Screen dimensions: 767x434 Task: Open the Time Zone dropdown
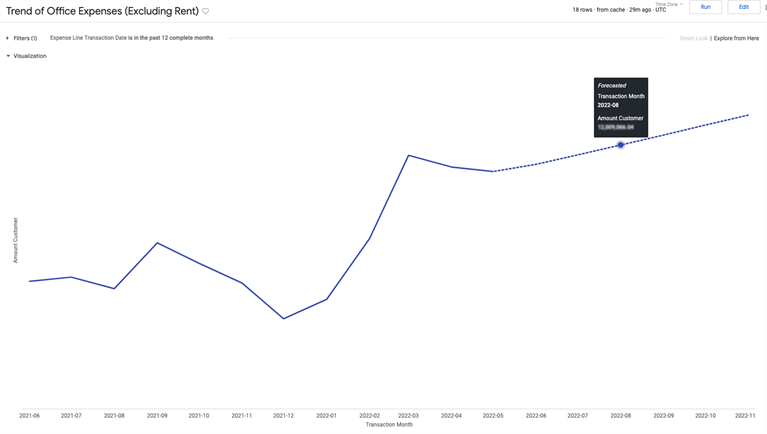[668, 4]
